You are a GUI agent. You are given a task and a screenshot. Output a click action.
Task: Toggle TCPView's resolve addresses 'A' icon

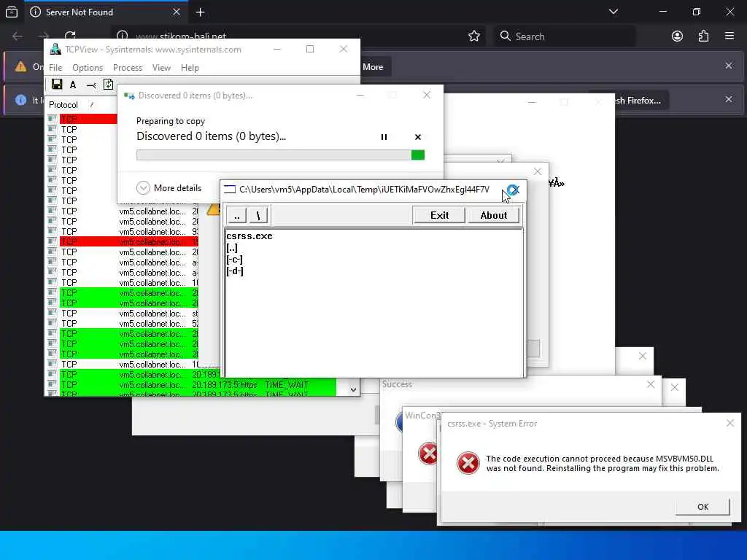pyautogui.click(x=73, y=85)
